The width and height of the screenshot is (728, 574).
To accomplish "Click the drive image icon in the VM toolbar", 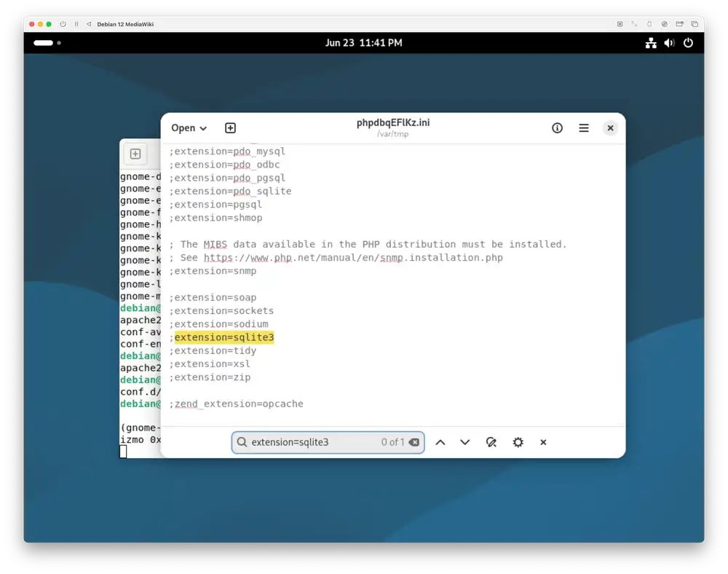I will 665,24.
